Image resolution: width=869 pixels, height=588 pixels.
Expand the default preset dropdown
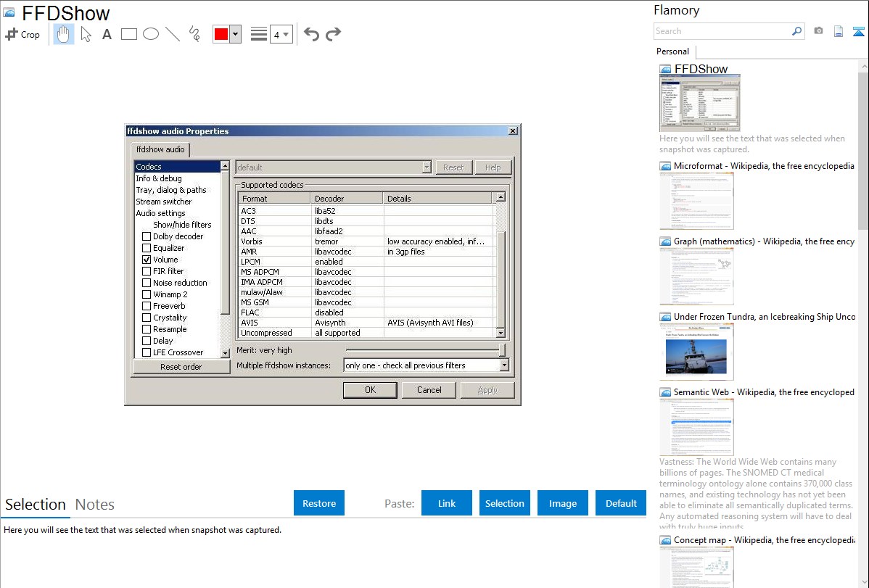427,167
